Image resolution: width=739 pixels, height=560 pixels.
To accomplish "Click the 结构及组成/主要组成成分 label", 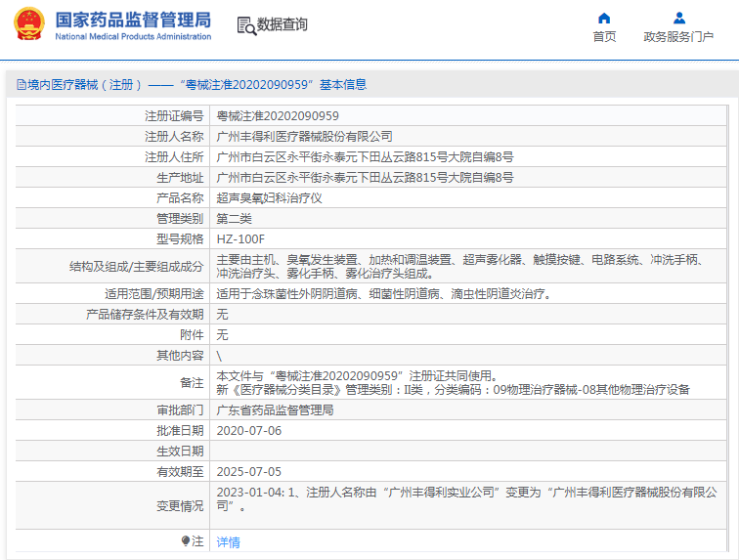I will 136,267.
